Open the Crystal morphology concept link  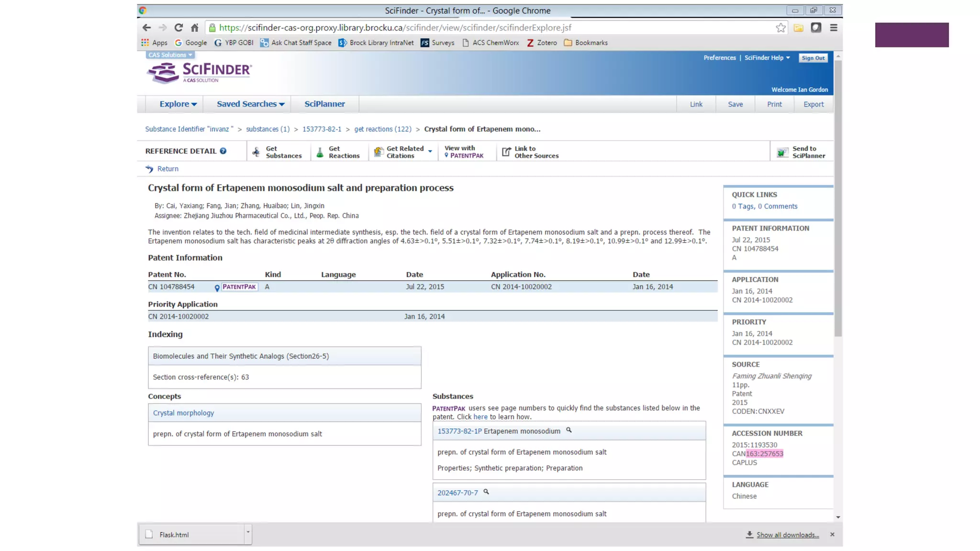[183, 413]
